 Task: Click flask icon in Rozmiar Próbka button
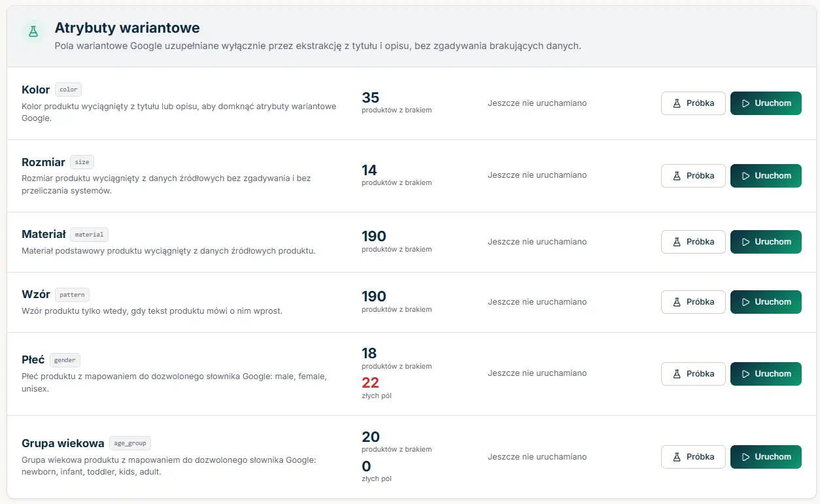tap(677, 176)
